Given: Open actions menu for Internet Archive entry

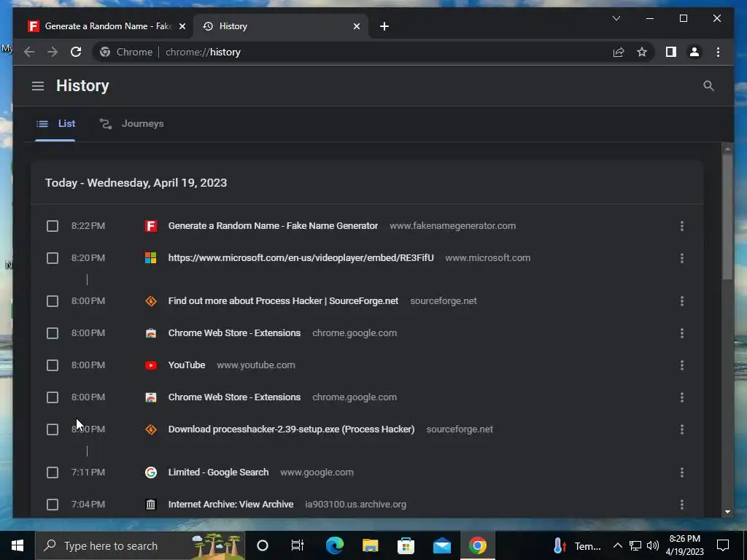Looking at the screenshot, I should tap(682, 505).
